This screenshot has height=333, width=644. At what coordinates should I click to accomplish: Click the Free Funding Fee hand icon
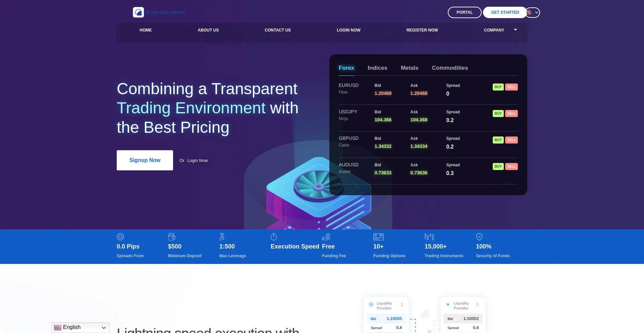[326, 237]
